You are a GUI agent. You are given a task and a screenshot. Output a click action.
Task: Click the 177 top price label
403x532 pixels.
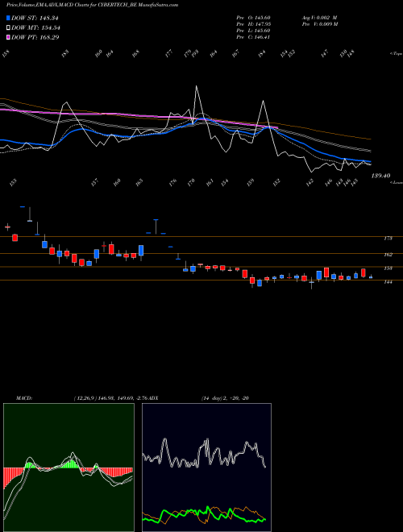(168, 54)
